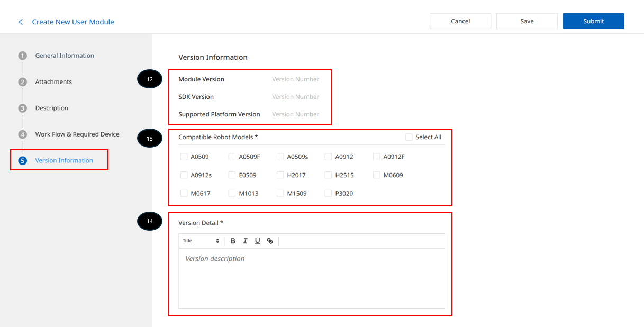Save the module draft

tap(527, 21)
